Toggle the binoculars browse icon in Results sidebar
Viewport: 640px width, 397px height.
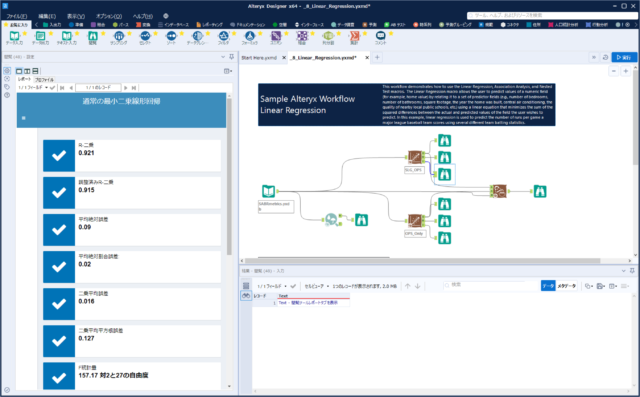pos(246,296)
